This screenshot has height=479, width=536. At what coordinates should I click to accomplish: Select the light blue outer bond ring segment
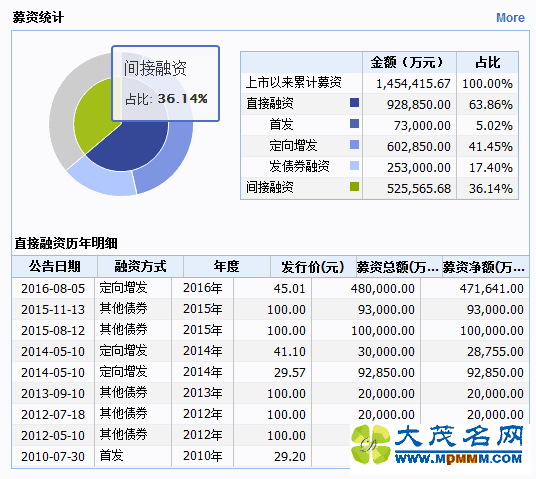(x=103, y=179)
